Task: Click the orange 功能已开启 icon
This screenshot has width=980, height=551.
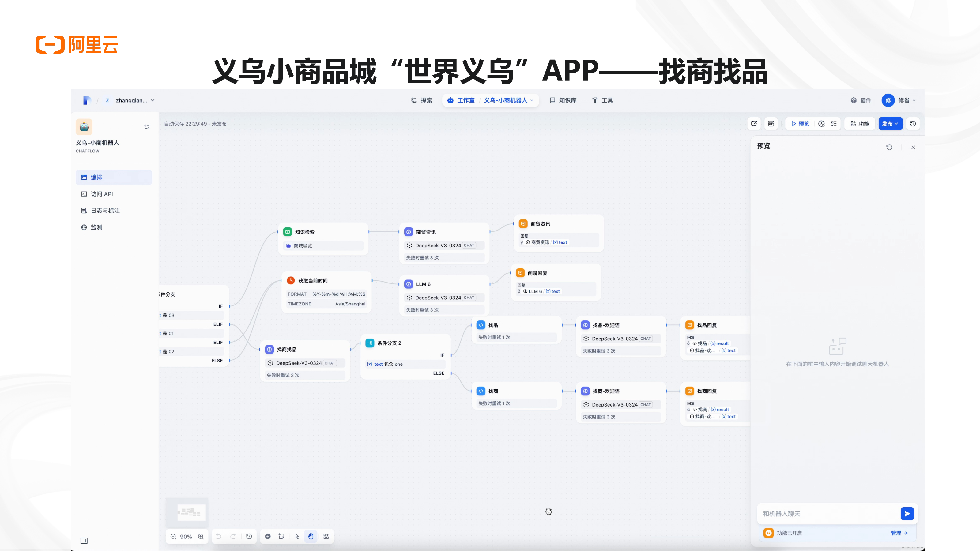Action: point(768,533)
